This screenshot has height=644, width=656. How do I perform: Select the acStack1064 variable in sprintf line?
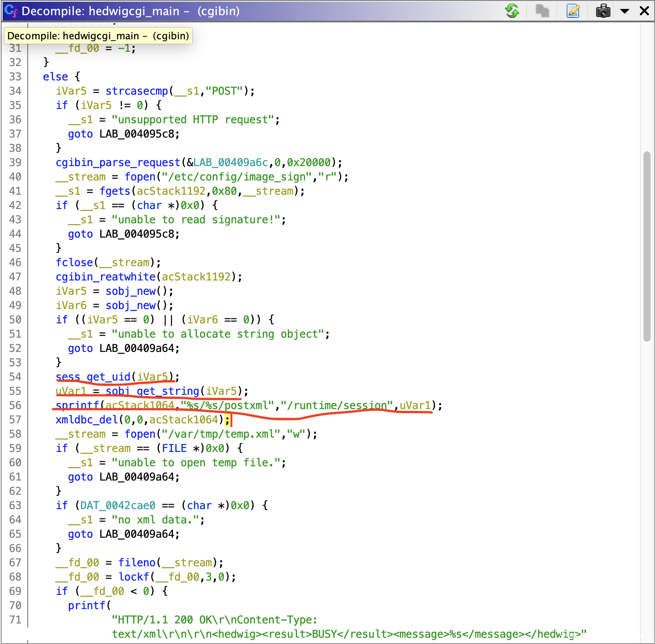click(139, 406)
